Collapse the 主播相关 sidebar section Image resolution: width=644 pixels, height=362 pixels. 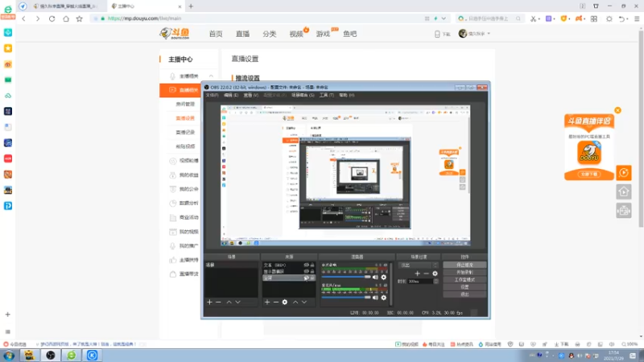tap(211, 76)
